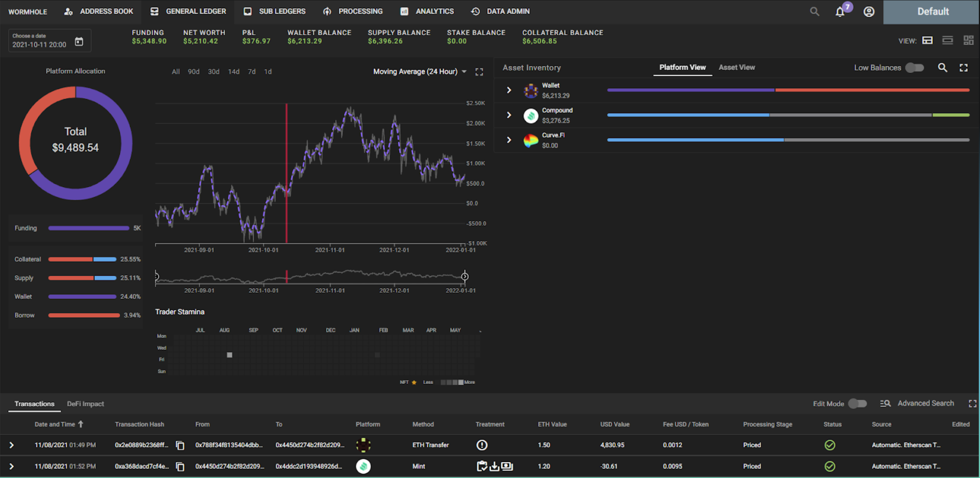
Task: Open the General Ledger menu
Action: [188, 11]
